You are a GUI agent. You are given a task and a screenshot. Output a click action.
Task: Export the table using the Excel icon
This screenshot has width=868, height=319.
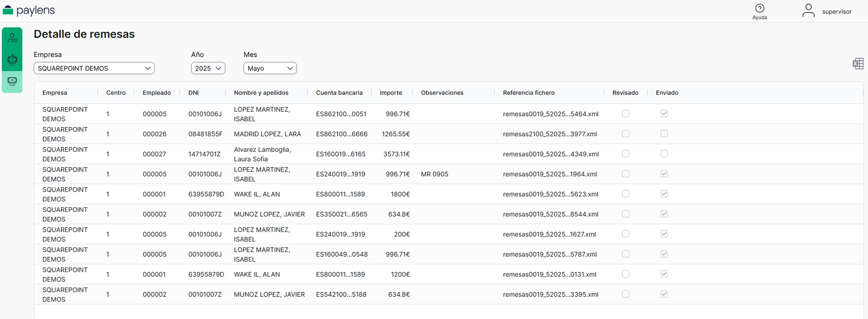tap(858, 64)
